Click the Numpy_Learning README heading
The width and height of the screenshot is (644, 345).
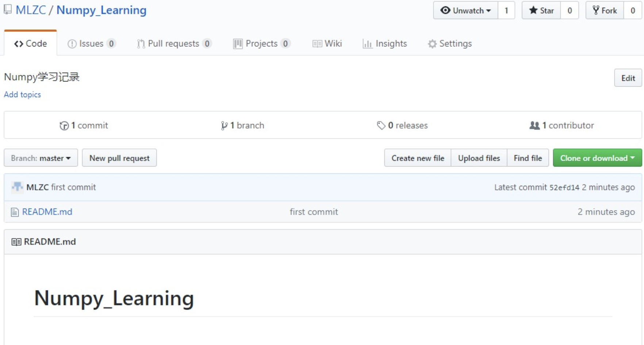[114, 298]
